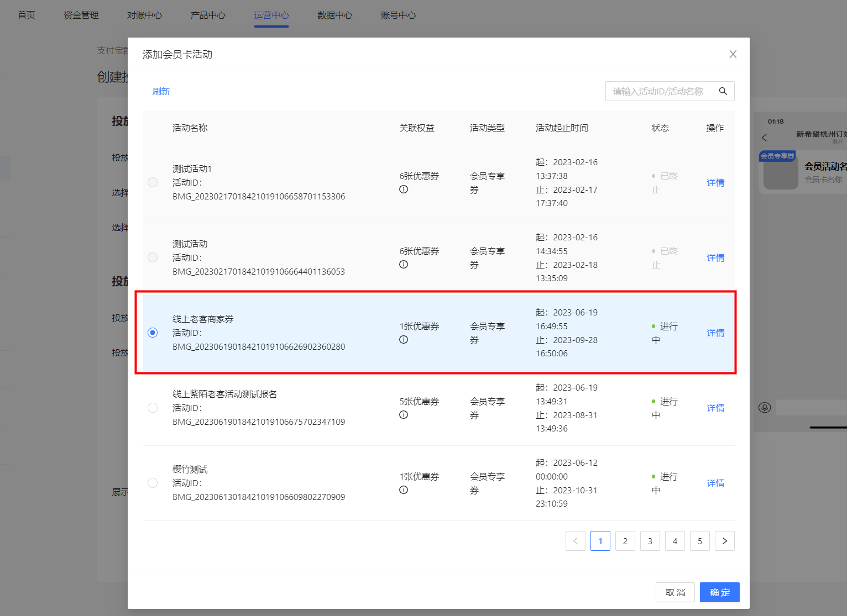Viewport: 847px width, 616px height.
Task: Click info icon for 线上紫陌老客活动测试报名 benefits
Action: tap(404, 415)
